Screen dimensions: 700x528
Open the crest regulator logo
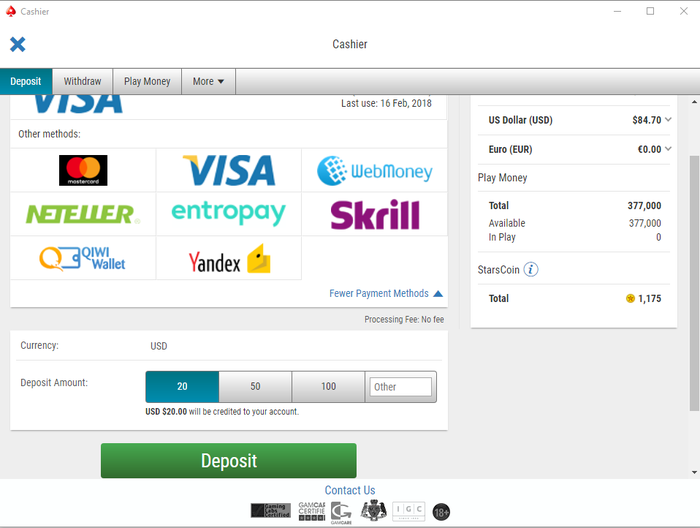click(374, 510)
